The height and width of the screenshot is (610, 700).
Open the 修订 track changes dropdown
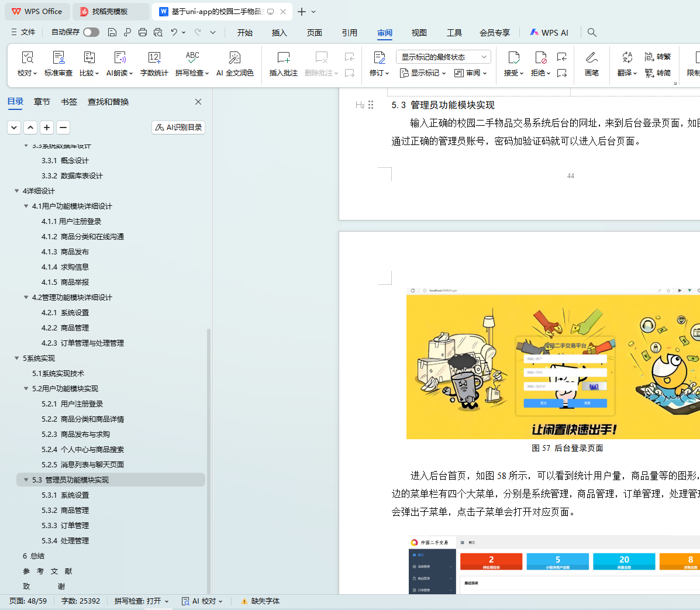point(380,73)
